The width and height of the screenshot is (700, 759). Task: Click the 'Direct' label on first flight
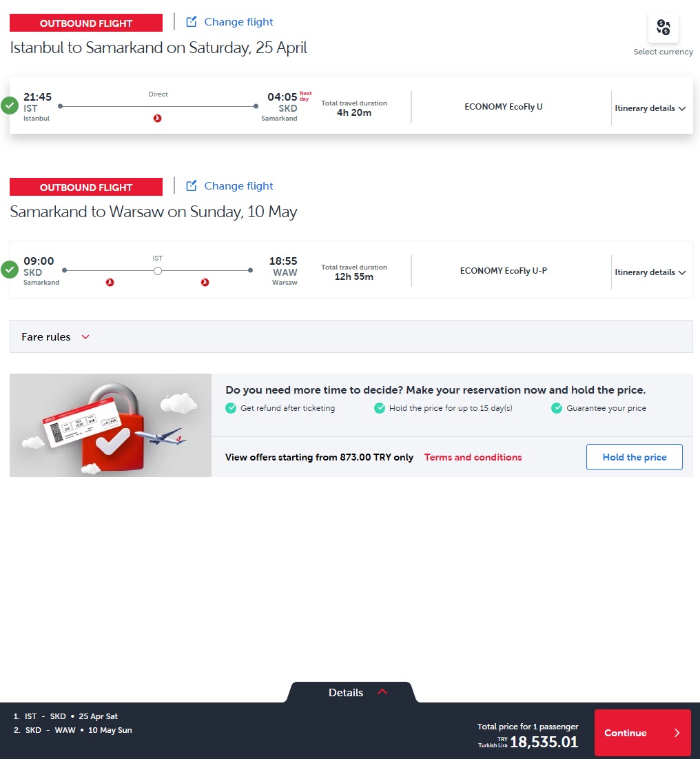[x=158, y=94]
